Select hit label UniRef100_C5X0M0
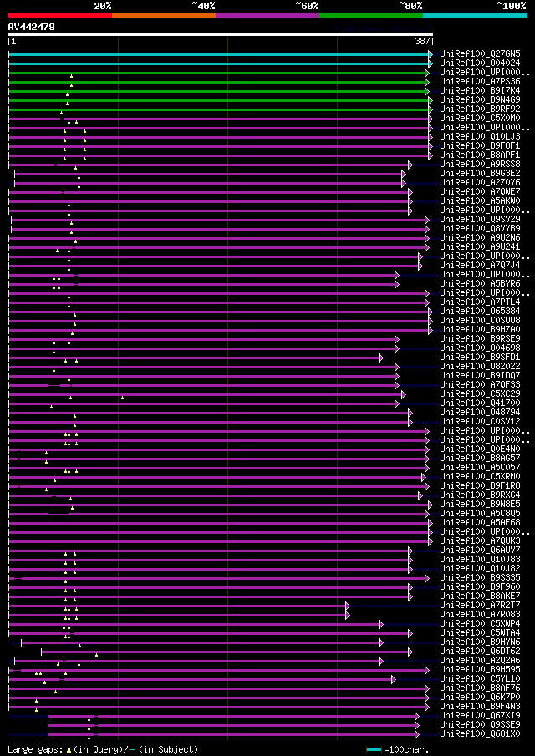The height and width of the screenshot is (756, 535). 480,119
